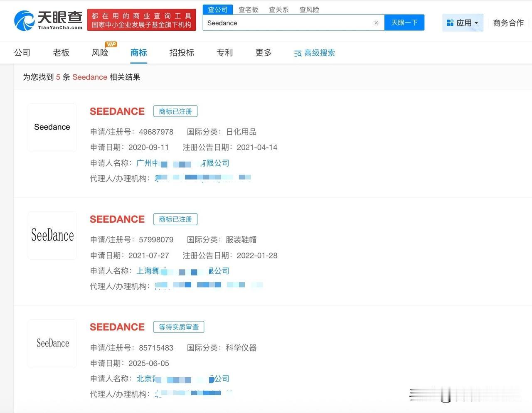Open the 应用 apps grid icon
This screenshot has width=532, height=413.
coord(450,23)
